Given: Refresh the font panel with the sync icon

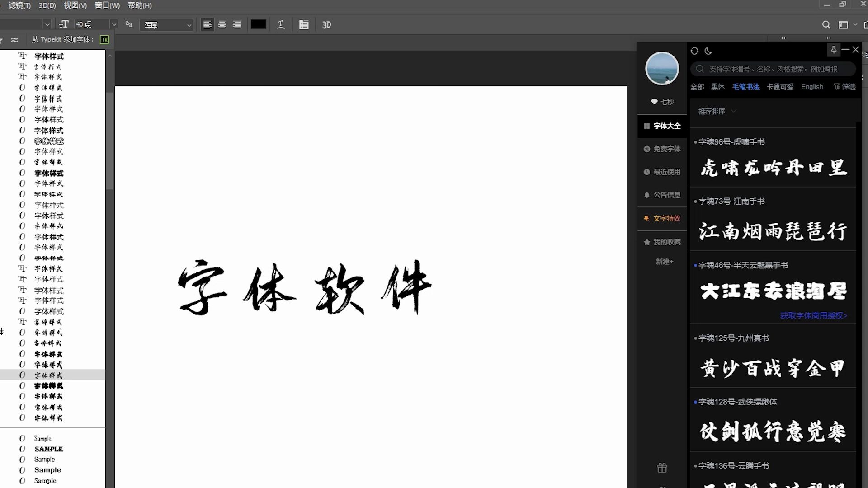Looking at the screenshot, I should click(694, 51).
